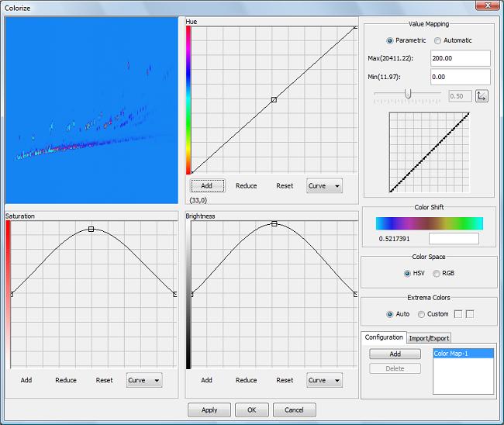Click Add under the Saturation graph
This screenshot has height=425, width=504.
(26, 380)
